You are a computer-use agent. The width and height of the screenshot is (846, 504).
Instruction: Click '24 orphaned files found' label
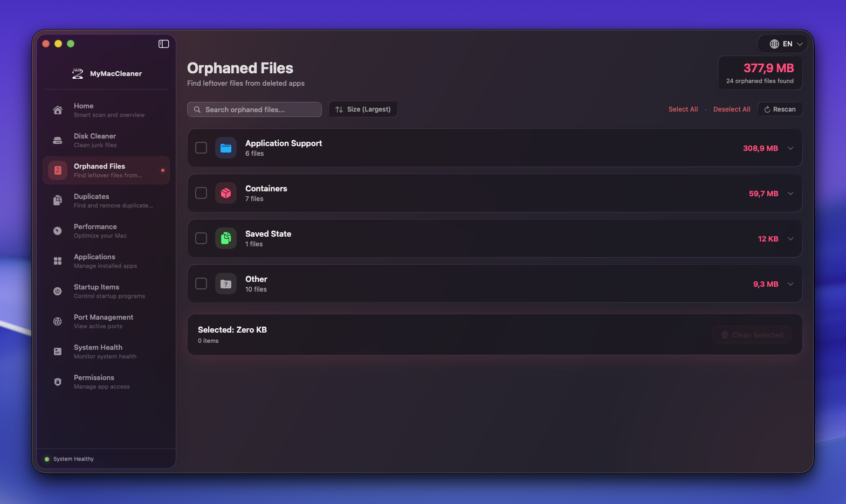[760, 81]
